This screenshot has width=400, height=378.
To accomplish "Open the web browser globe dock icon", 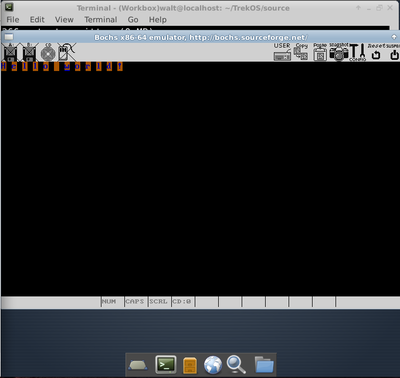I will tap(213, 365).
